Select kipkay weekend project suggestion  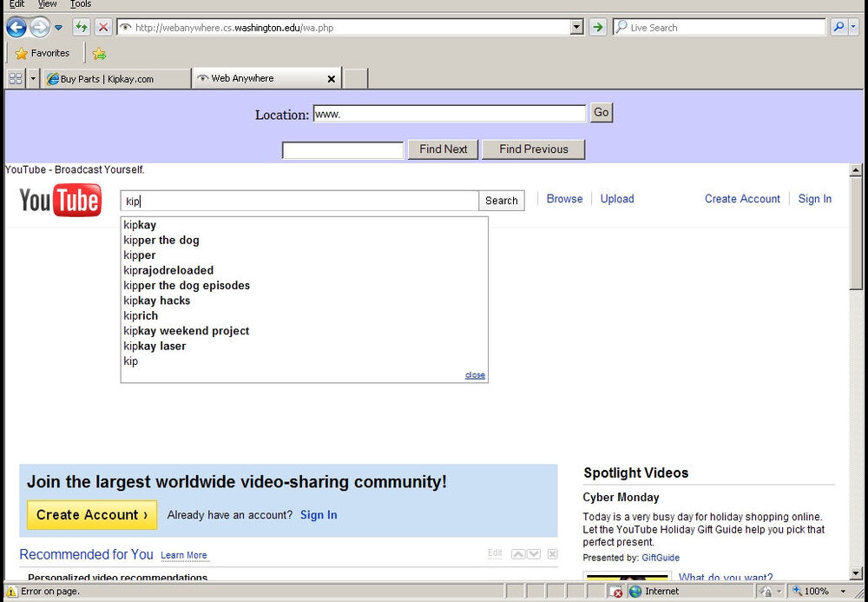[304, 331]
